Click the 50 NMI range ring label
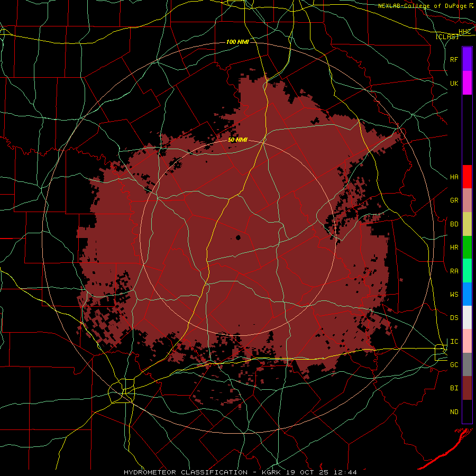 click(x=237, y=140)
